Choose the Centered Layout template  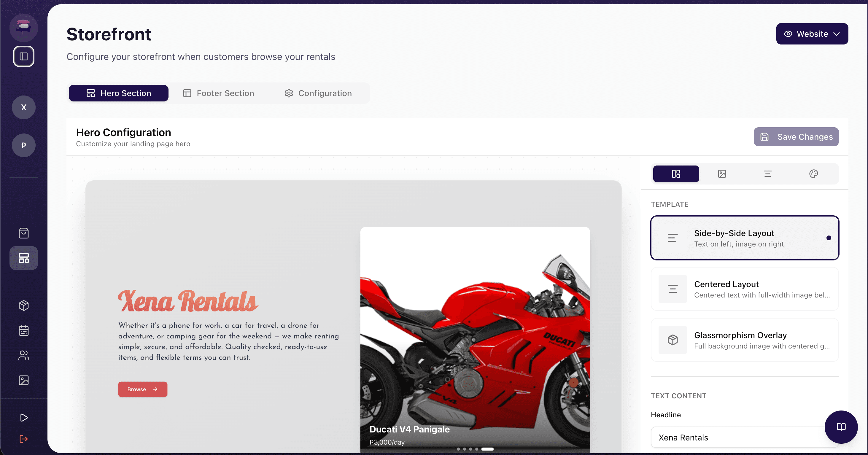tap(745, 289)
